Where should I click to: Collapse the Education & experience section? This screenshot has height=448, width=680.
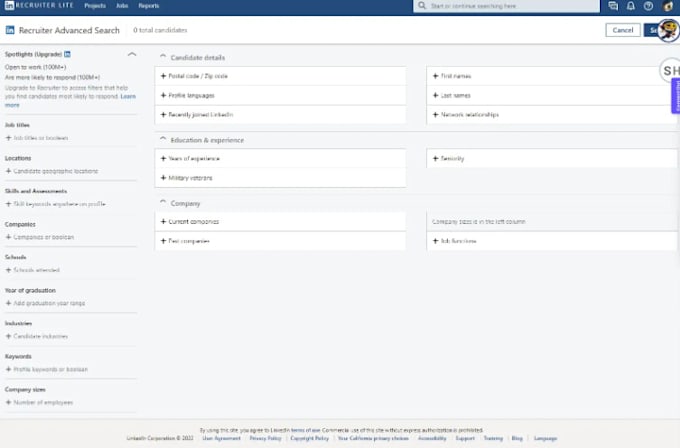click(163, 139)
